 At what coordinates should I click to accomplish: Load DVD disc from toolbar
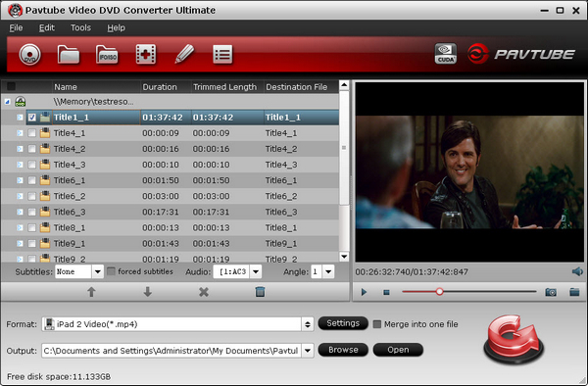click(29, 55)
